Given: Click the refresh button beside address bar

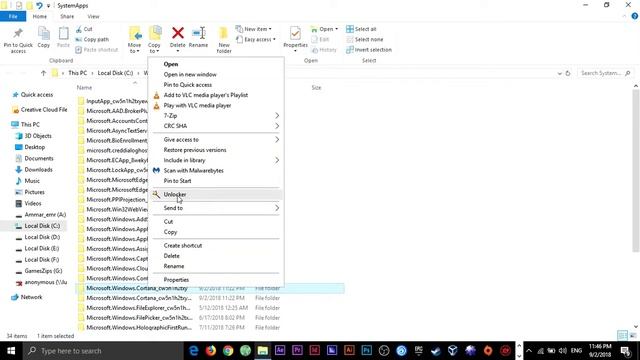Looking at the screenshot, I should tap(568, 73).
